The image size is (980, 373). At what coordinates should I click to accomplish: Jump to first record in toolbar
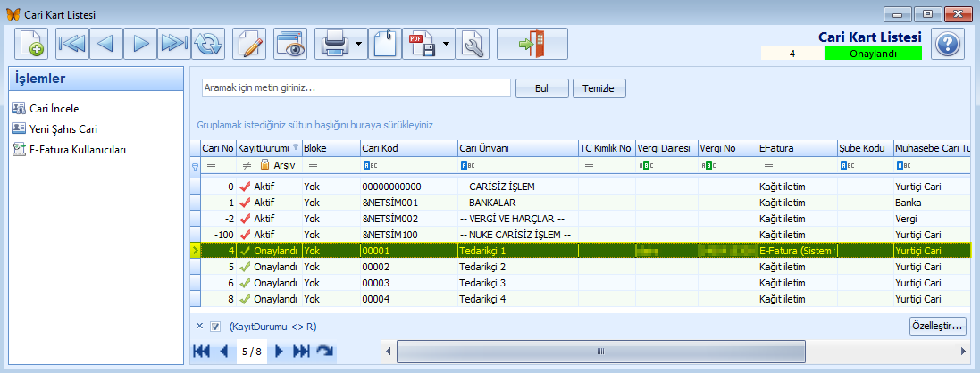pos(71,44)
